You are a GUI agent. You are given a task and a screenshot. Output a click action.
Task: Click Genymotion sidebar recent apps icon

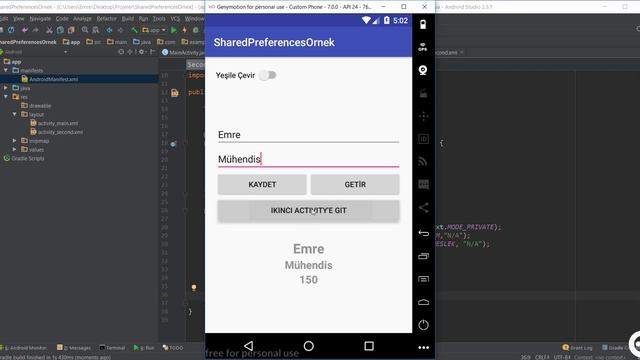pos(423,256)
